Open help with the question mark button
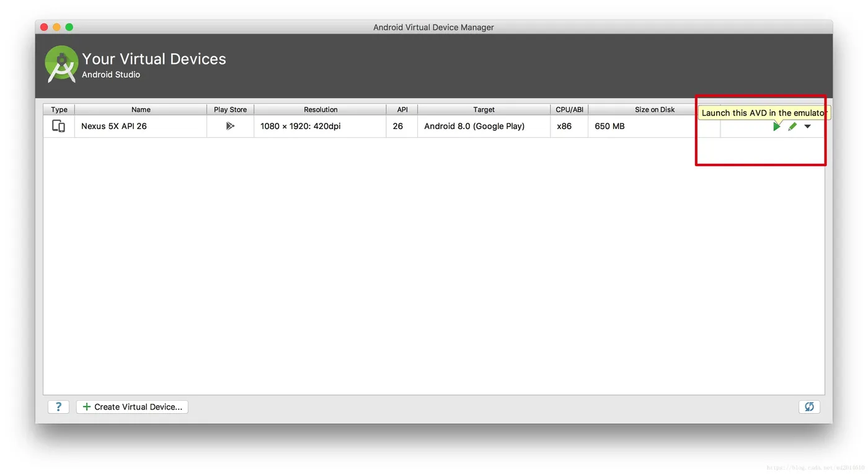Screen dimensions: 868x474 pyautogui.click(x=58, y=407)
